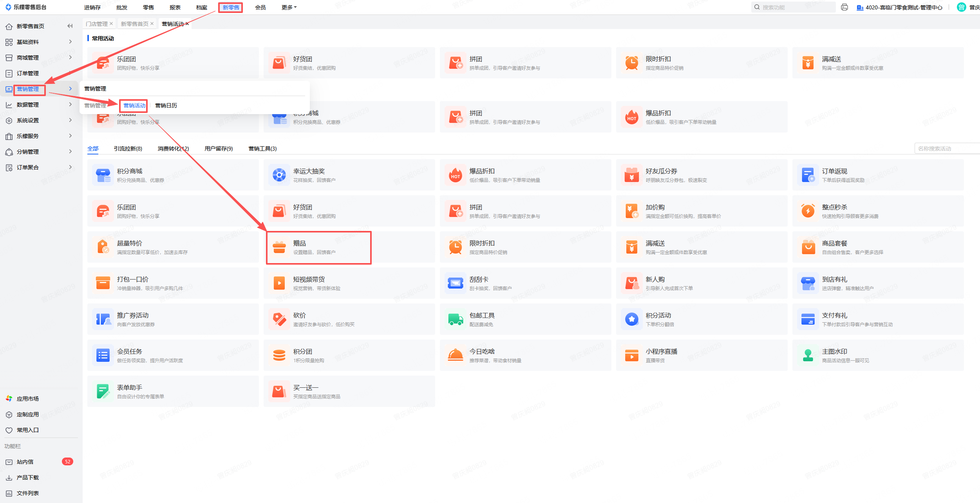
Task: Close the 门店管理 tab
Action: tap(111, 24)
